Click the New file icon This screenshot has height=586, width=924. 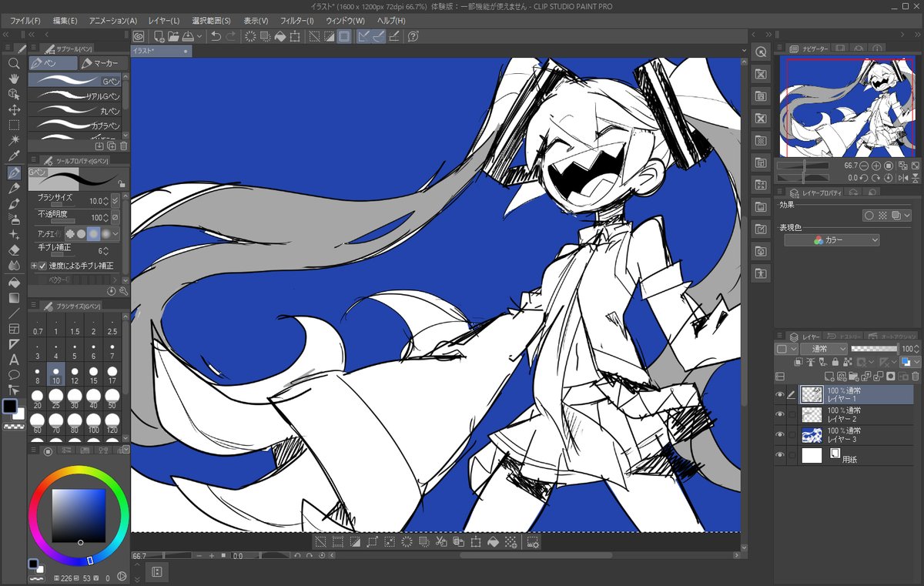(159, 36)
